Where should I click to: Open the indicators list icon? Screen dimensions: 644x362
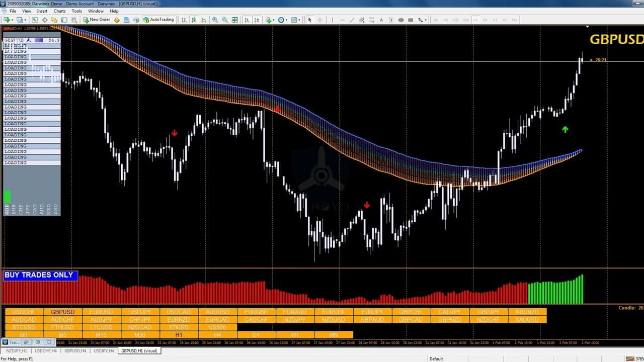(269, 20)
